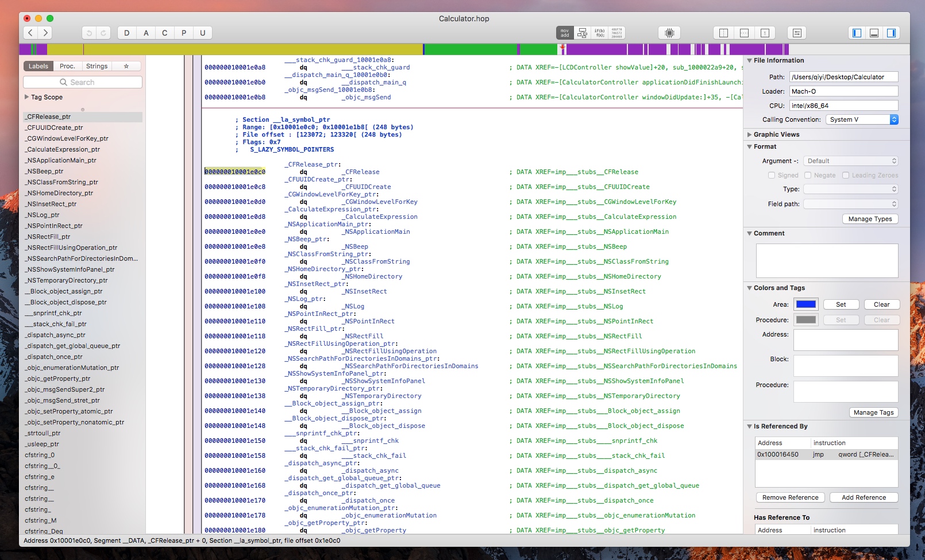
Task: Click into the Comment text area
Action: click(x=827, y=261)
